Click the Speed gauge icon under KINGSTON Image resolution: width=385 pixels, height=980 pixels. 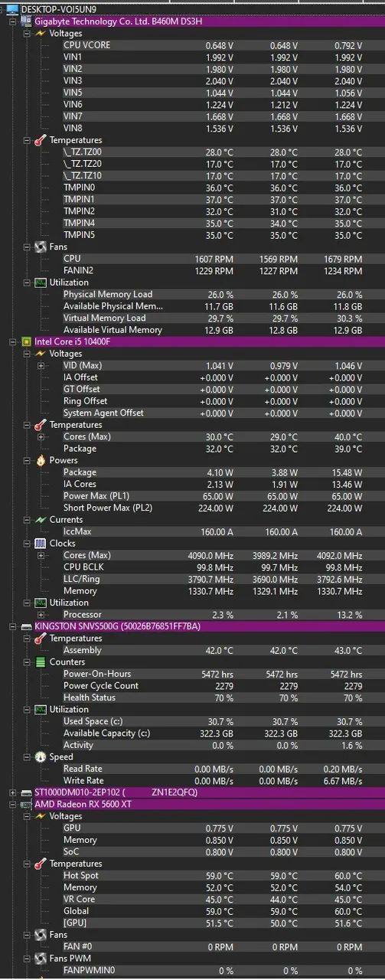(x=41, y=757)
